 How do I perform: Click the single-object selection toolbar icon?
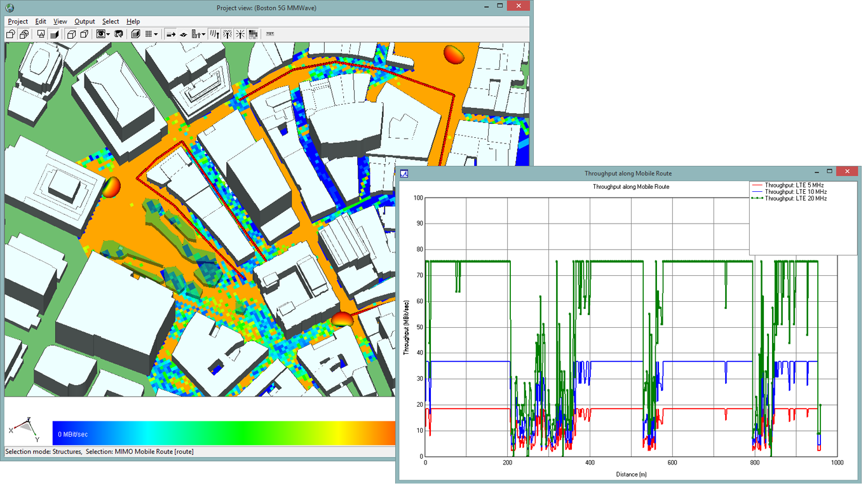pos(11,34)
